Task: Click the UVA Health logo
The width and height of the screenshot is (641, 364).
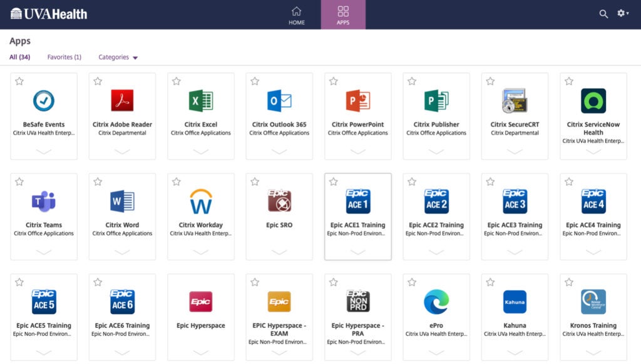Action: 49,14
